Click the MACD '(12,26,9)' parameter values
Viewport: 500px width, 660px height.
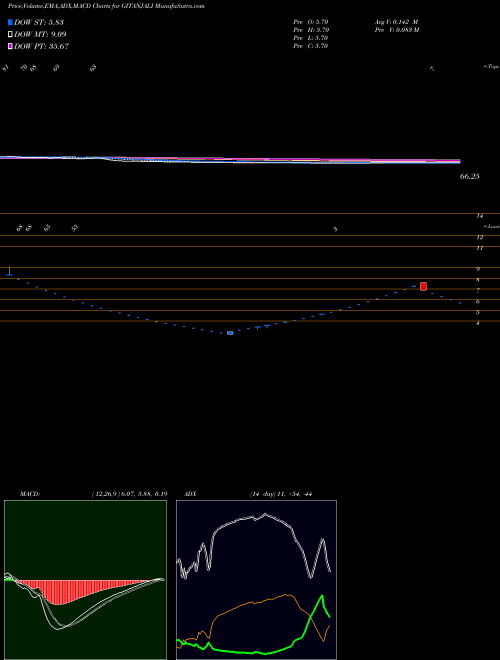tap(129, 494)
